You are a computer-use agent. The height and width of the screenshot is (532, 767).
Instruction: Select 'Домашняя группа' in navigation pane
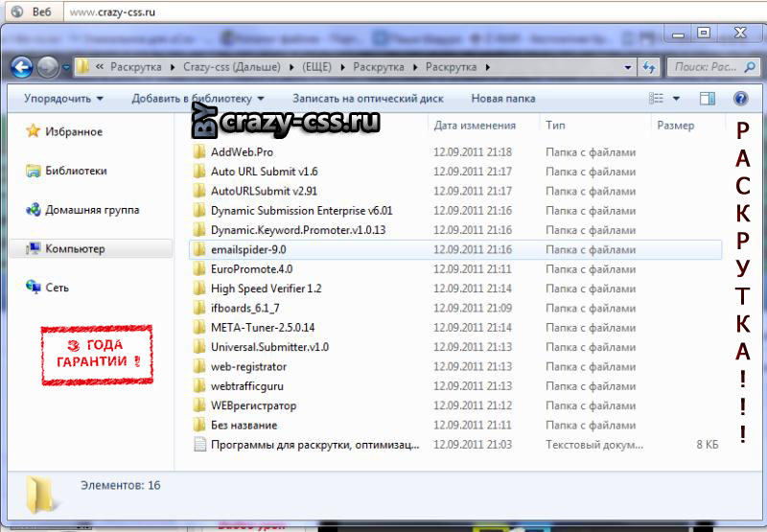click(92, 210)
